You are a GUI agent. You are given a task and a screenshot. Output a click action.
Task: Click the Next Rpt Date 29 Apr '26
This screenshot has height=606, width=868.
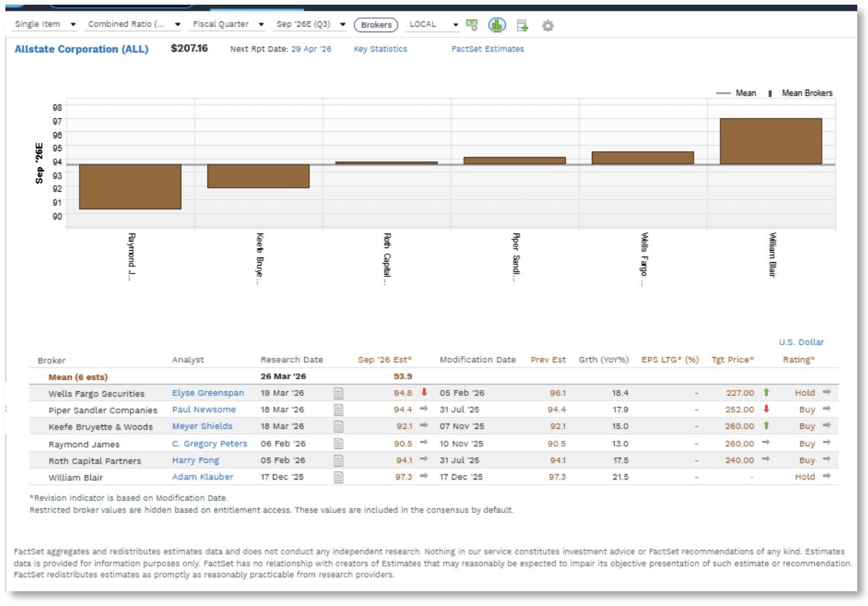tap(310, 49)
